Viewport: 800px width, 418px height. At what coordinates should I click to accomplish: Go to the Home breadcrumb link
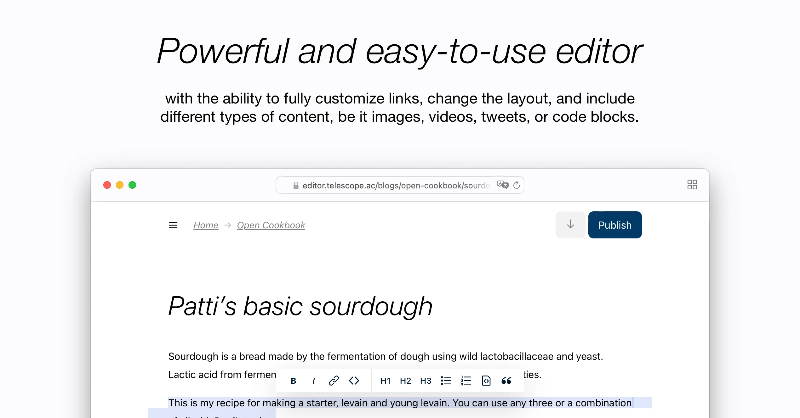(206, 225)
